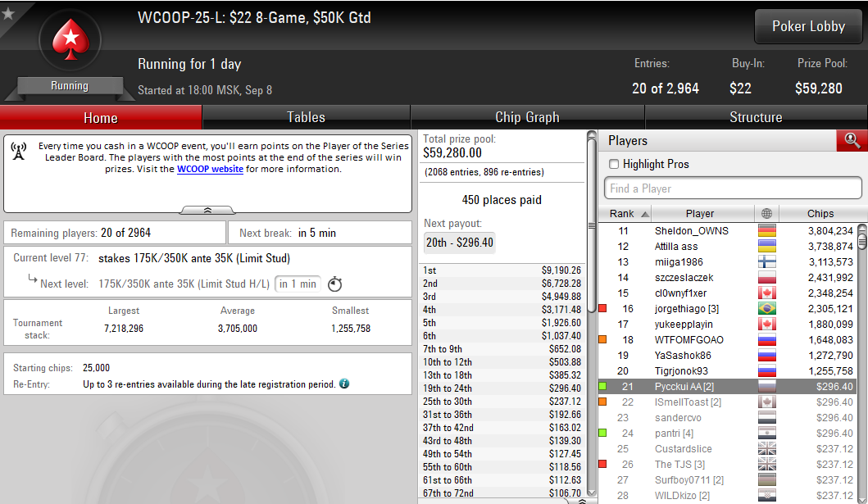The image size is (868, 504).
Task: Expand the payouts panel bottom chevron
Action: point(583,501)
